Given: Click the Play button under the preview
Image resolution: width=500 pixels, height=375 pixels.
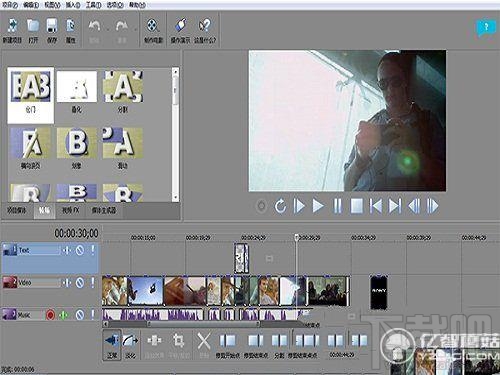Looking at the screenshot, I should pyautogui.click(x=318, y=206).
